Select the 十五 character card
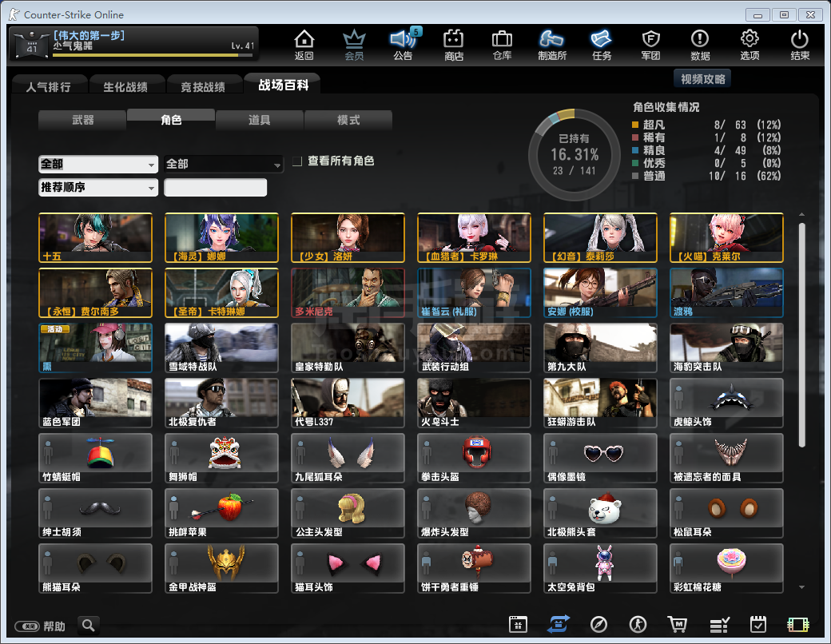 click(x=95, y=238)
